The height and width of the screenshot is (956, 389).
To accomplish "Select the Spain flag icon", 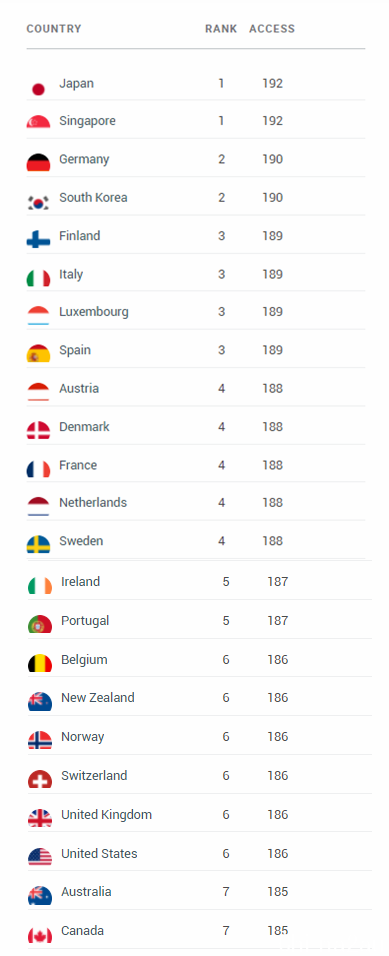I will [x=38, y=354].
